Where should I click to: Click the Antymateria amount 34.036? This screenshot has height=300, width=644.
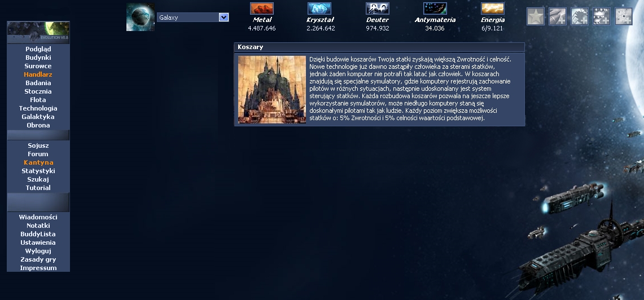coord(435,28)
